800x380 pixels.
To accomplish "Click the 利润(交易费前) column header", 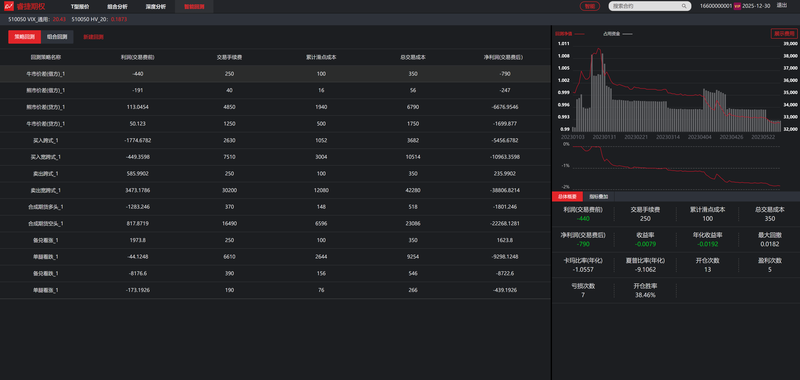I will (138, 57).
